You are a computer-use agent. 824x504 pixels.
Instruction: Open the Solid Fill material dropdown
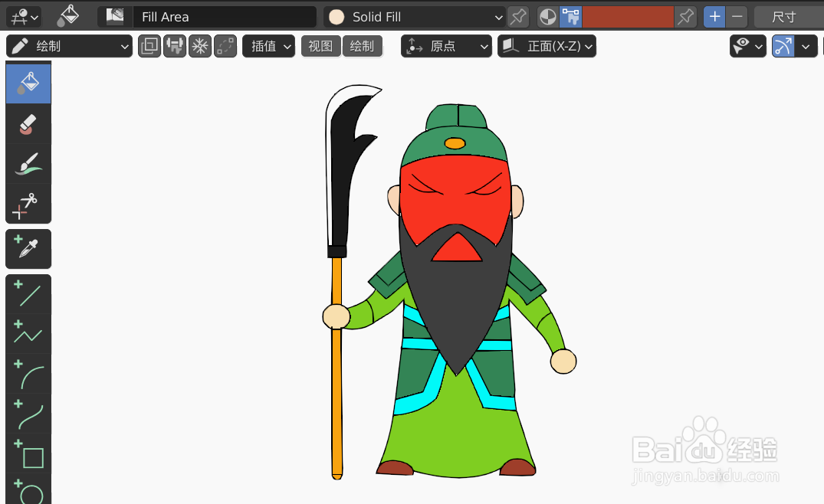tap(415, 17)
